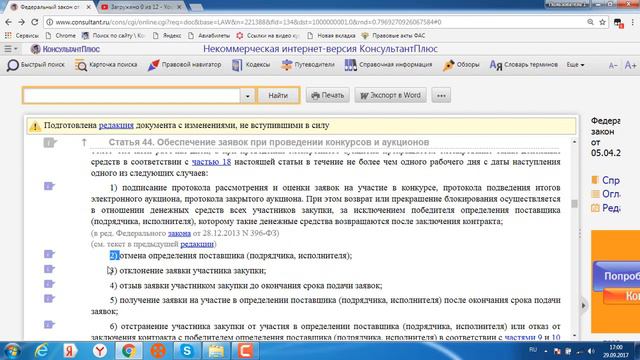Open Правовой навигатор

pyautogui.click(x=184, y=65)
